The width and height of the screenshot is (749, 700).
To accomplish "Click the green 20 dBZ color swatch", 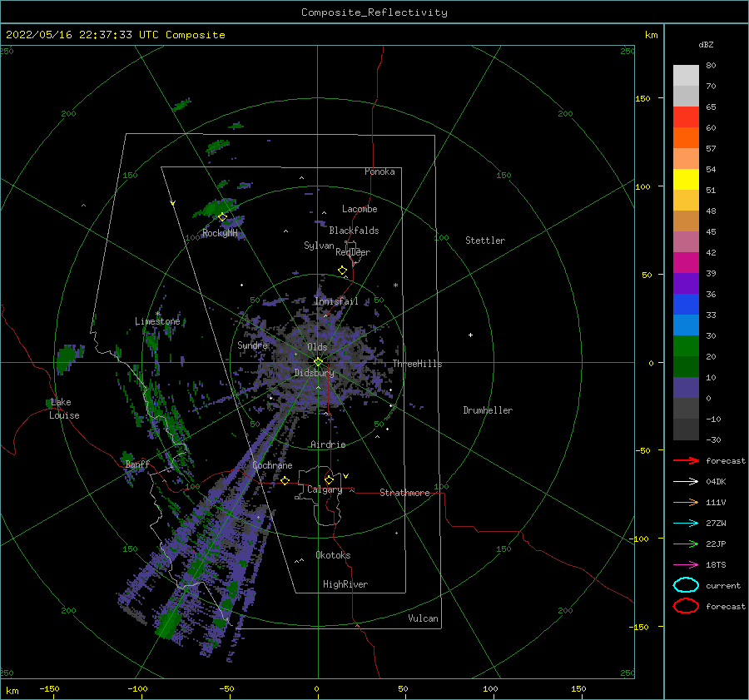I will click(686, 346).
